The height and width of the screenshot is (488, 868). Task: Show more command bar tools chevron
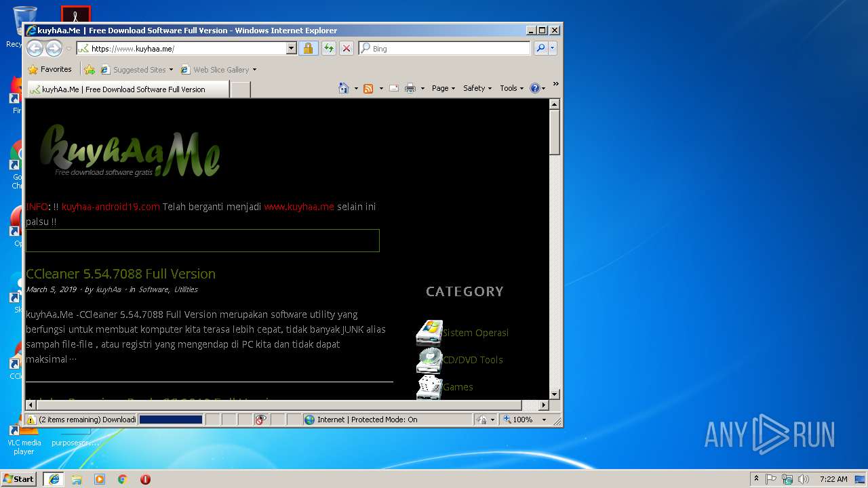555,84
